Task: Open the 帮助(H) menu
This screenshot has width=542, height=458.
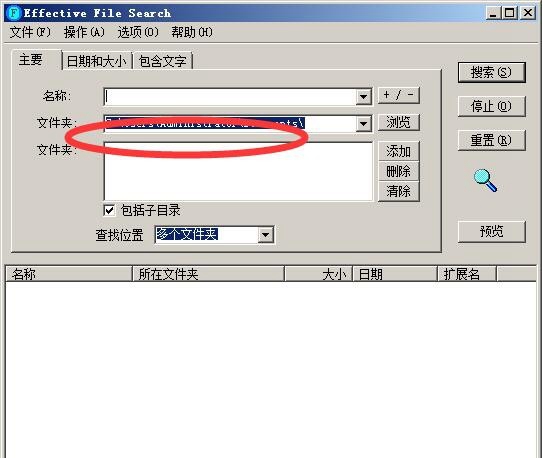Action: (x=192, y=32)
